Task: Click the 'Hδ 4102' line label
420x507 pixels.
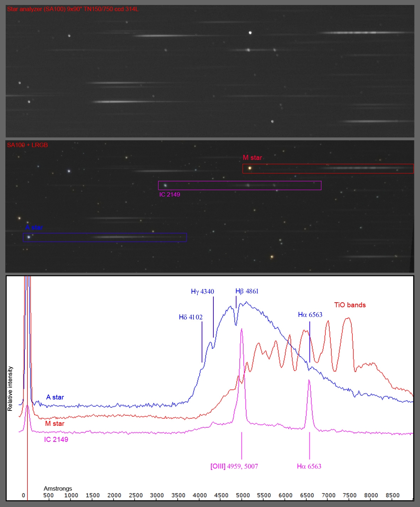Action: [x=191, y=317]
